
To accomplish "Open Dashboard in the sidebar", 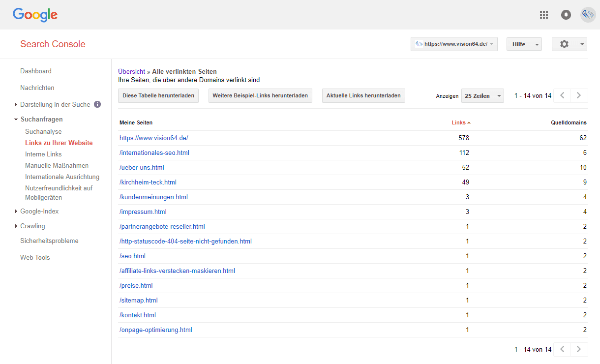I will pyautogui.click(x=36, y=71).
